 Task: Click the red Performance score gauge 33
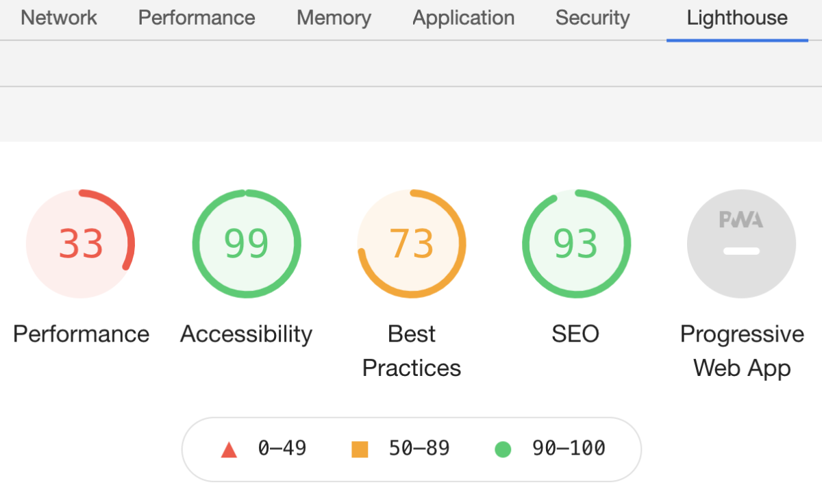click(81, 244)
